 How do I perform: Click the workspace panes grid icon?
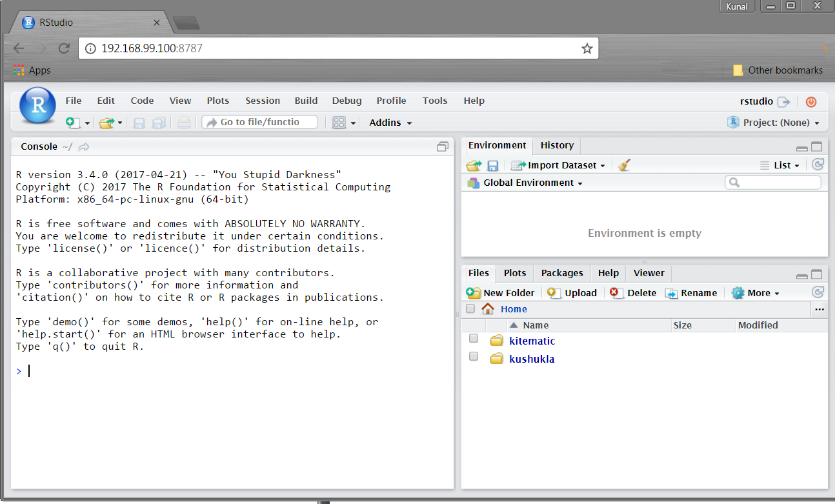coord(339,123)
